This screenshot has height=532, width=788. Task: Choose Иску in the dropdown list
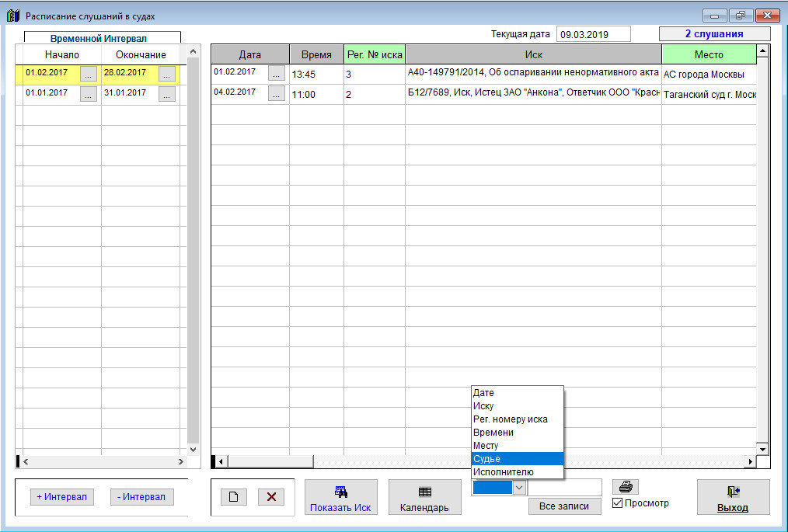pyautogui.click(x=517, y=406)
